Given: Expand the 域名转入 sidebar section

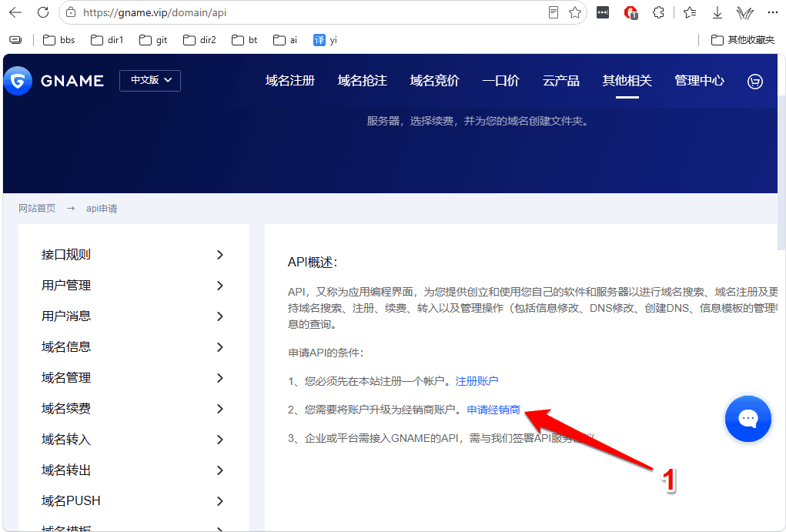Looking at the screenshot, I should coord(133,440).
